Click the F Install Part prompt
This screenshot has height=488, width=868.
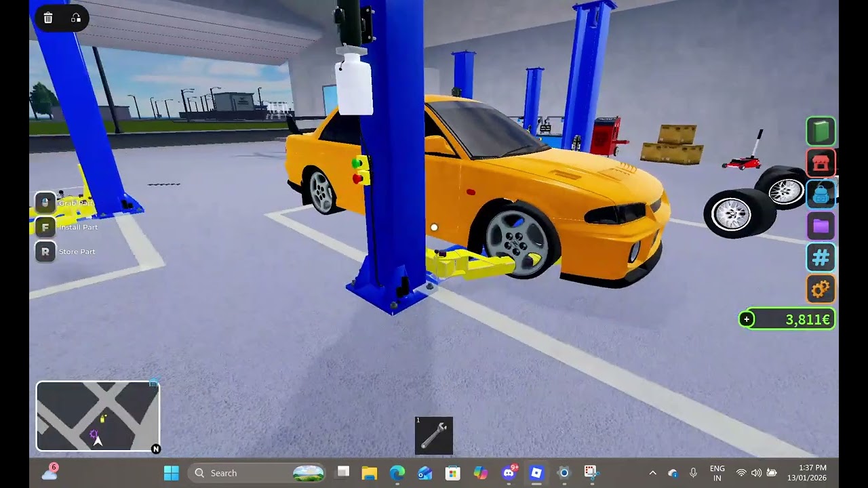67,227
